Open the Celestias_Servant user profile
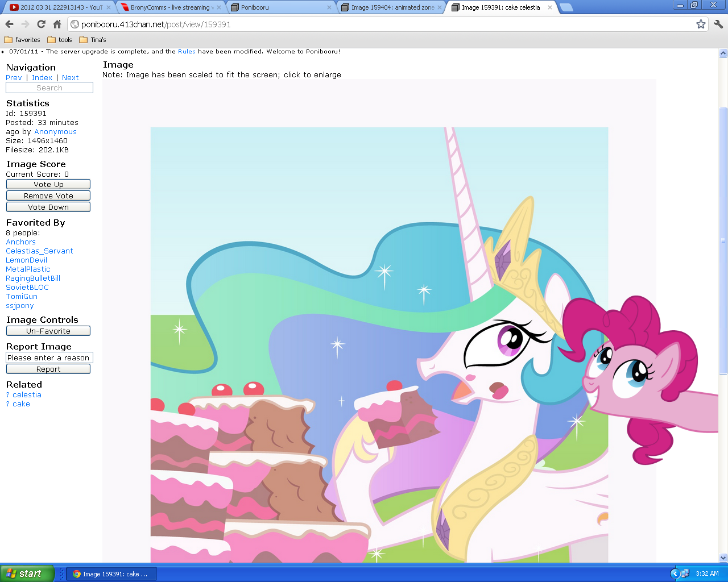 (x=39, y=251)
